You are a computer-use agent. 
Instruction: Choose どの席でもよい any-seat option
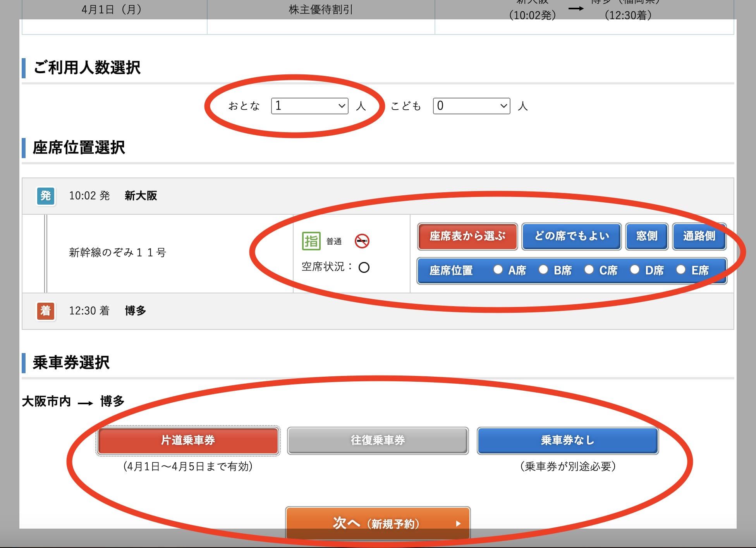[x=571, y=236]
